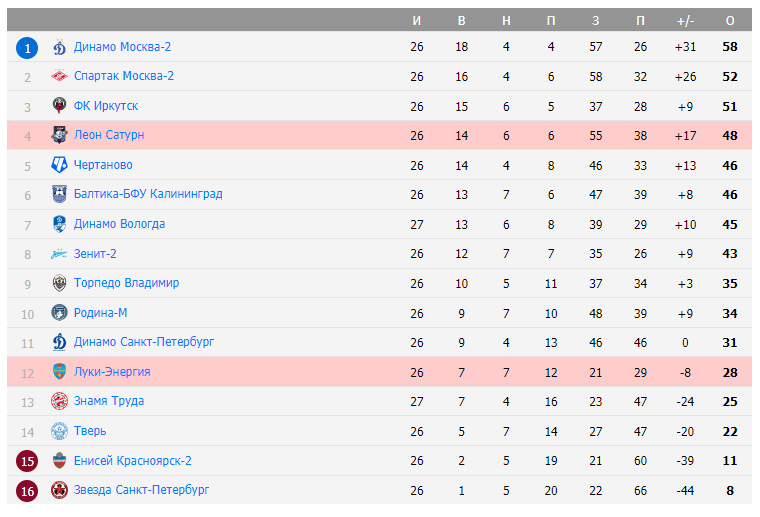Click the ФК Иркутск team logo
Viewport: 760px width, 517px height.
[59, 106]
